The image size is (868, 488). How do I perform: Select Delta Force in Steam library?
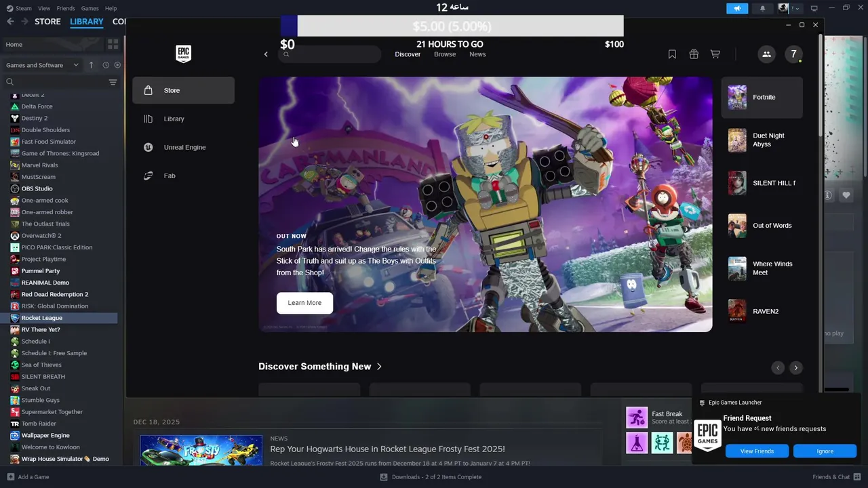37,106
